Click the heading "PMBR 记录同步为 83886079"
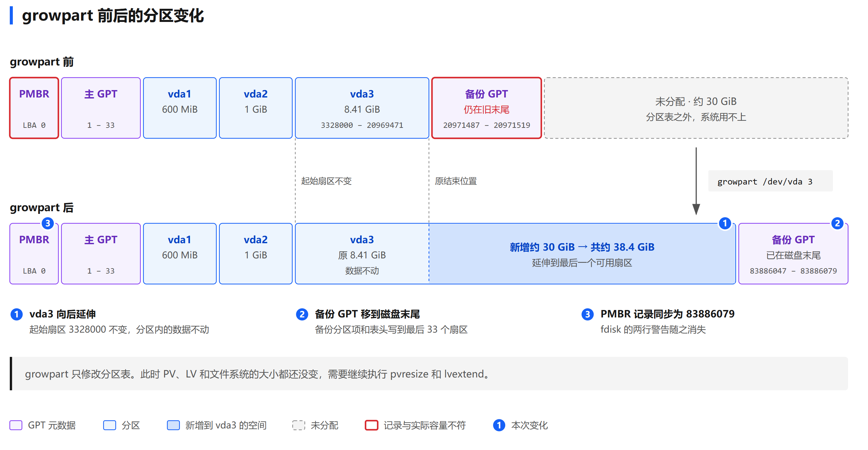The image size is (868, 450). (668, 314)
